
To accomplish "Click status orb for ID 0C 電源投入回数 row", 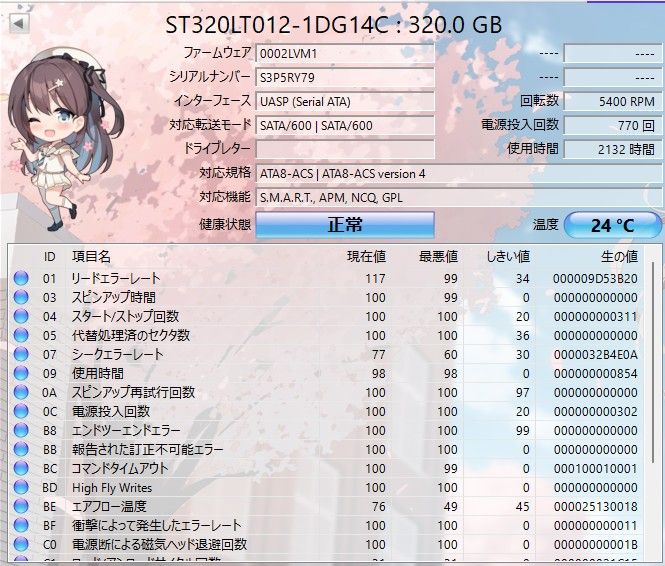I will pyautogui.click(x=21, y=411).
